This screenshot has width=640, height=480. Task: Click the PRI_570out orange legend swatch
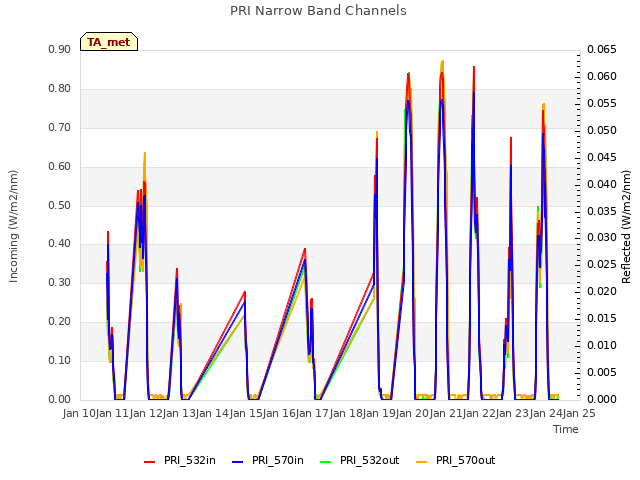click(x=422, y=461)
